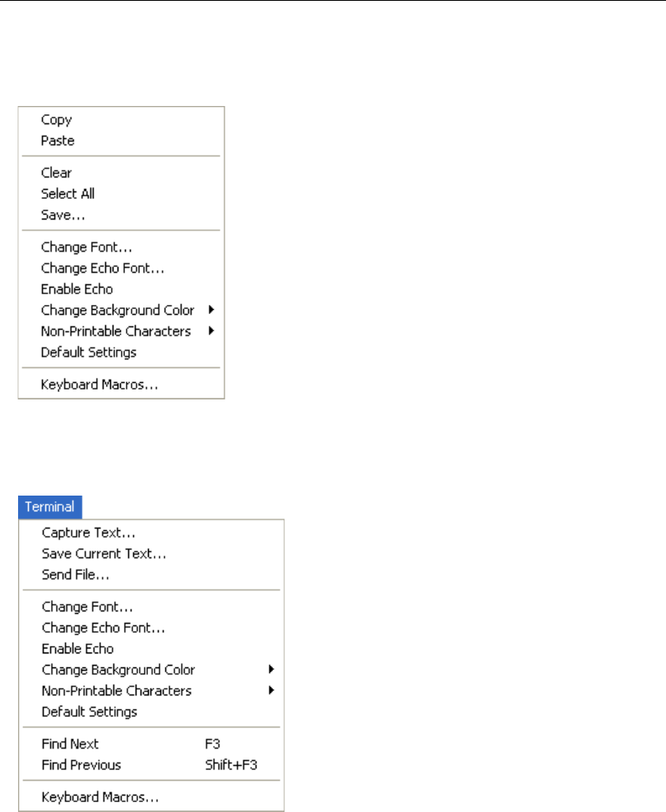The width and height of the screenshot is (666, 812).
Task: Expand Non-Printable Characters in the Copy/Paste context menu
Action: click(116, 331)
